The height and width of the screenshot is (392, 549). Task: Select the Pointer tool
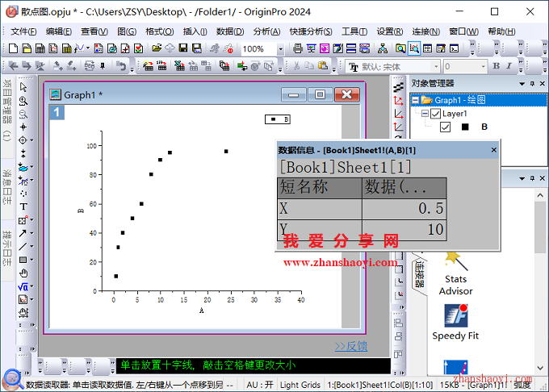(23, 87)
